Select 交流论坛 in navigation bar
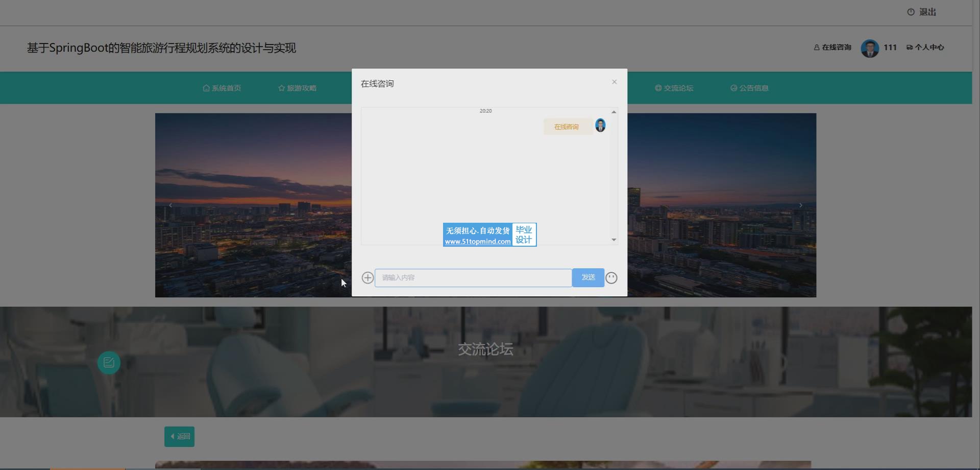Viewport: 980px width, 470px height. pyautogui.click(x=674, y=88)
